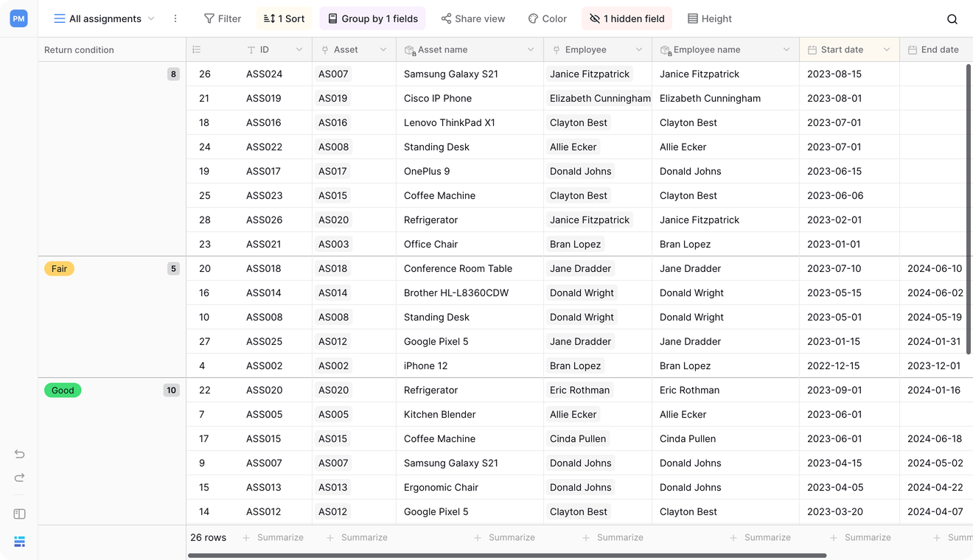
Task: Click Elizabeth Cunningham employee tag
Action: pos(599,98)
